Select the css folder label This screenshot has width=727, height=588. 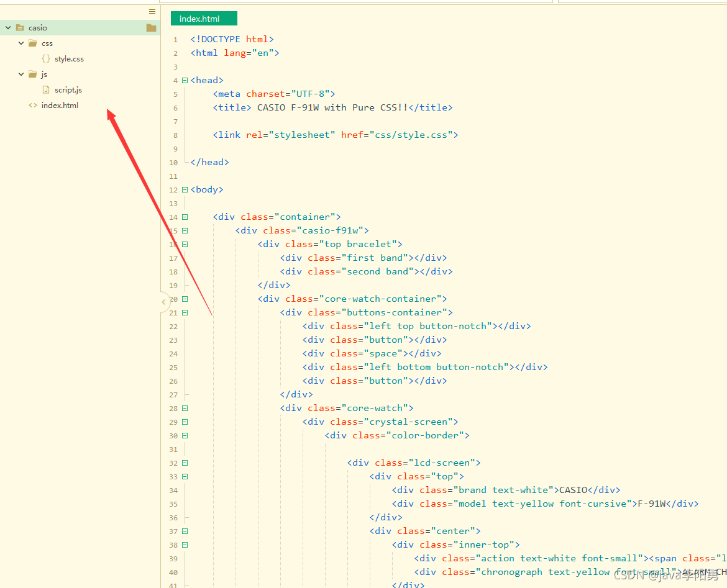point(47,43)
